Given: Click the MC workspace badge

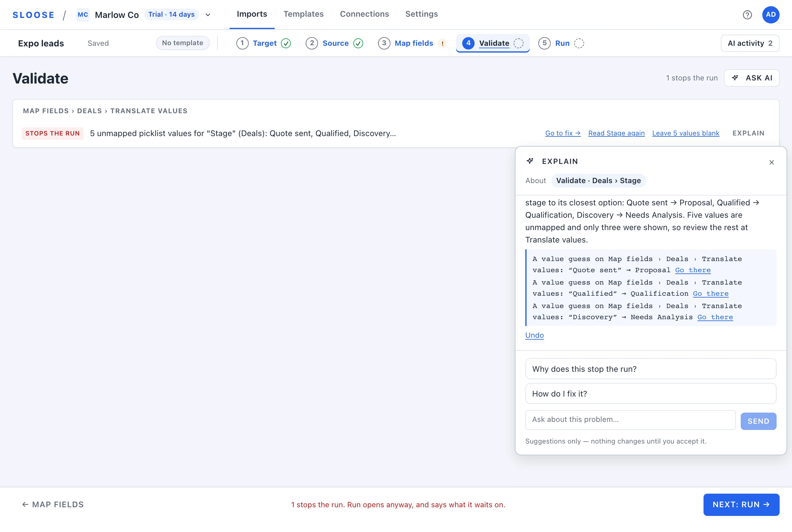Looking at the screenshot, I should [x=83, y=15].
